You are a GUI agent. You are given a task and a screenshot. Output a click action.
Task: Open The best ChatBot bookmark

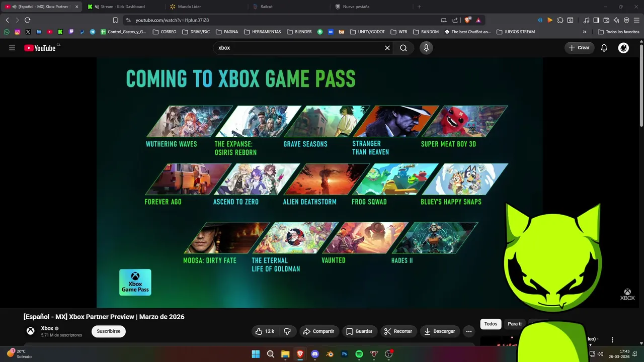[467, 32]
